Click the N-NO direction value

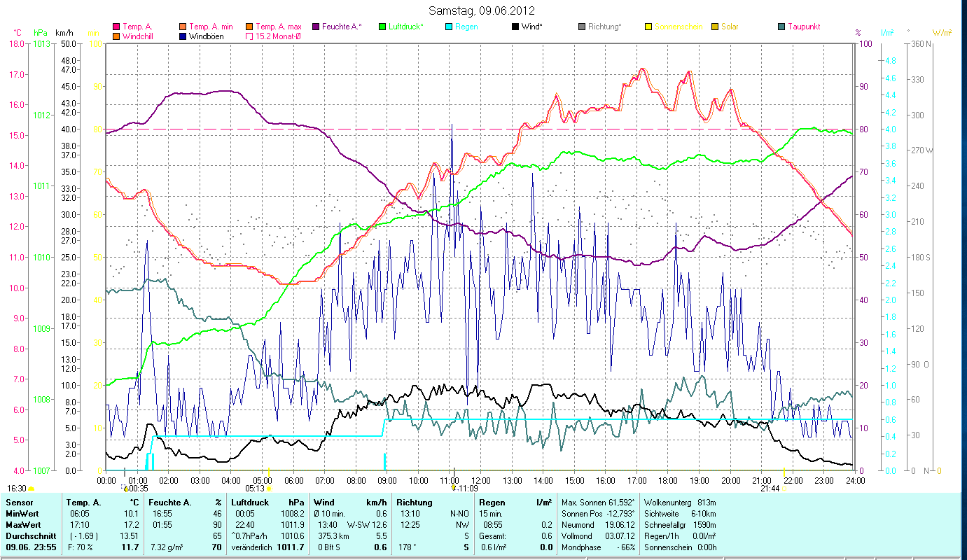coord(459,514)
